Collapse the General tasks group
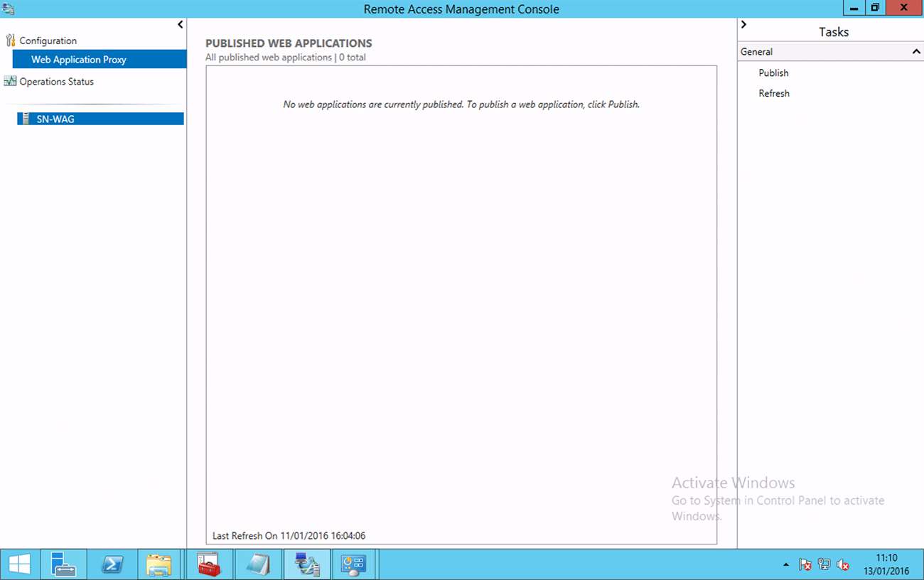Screen dimensions: 924x580 click(x=916, y=51)
